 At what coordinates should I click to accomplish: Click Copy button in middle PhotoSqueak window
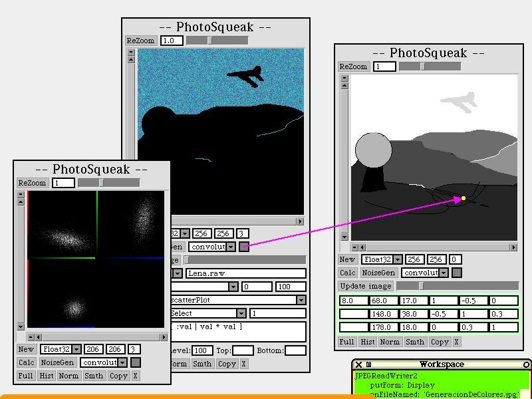point(227,364)
